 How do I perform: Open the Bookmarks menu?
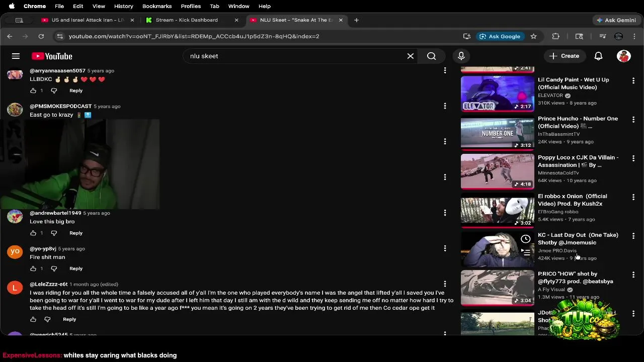(157, 6)
